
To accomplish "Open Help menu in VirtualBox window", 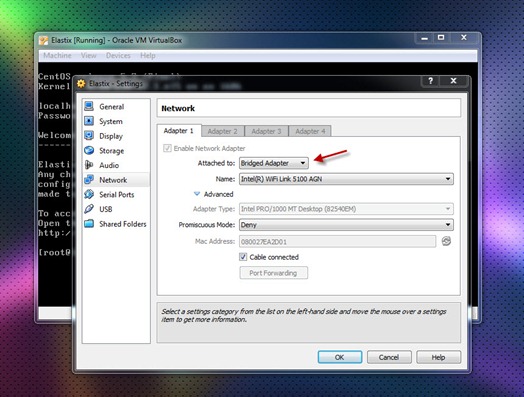I will (147, 55).
